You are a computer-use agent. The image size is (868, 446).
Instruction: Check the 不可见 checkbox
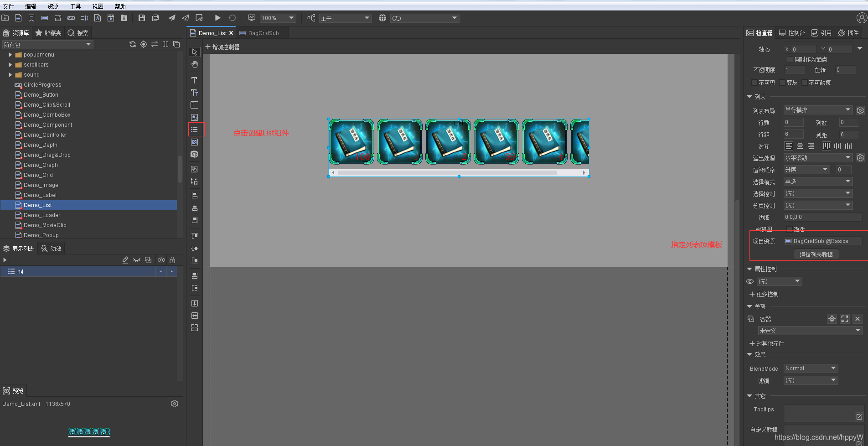(754, 83)
